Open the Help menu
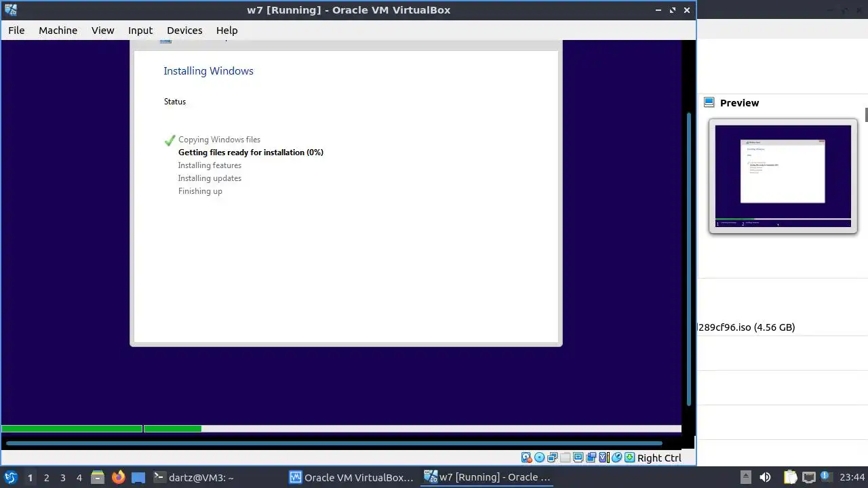Viewport: 868px width, 488px height. tap(226, 30)
